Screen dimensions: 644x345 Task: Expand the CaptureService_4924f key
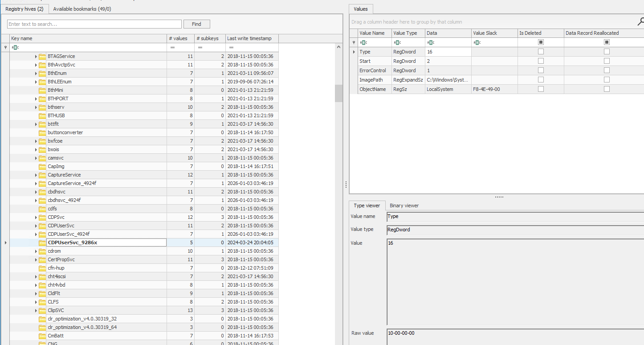36,183
